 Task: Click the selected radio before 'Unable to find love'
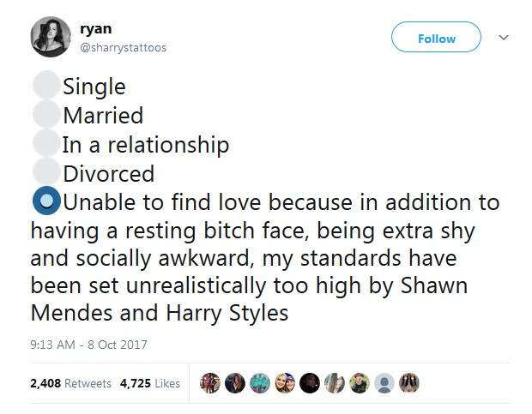(x=45, y=202)
